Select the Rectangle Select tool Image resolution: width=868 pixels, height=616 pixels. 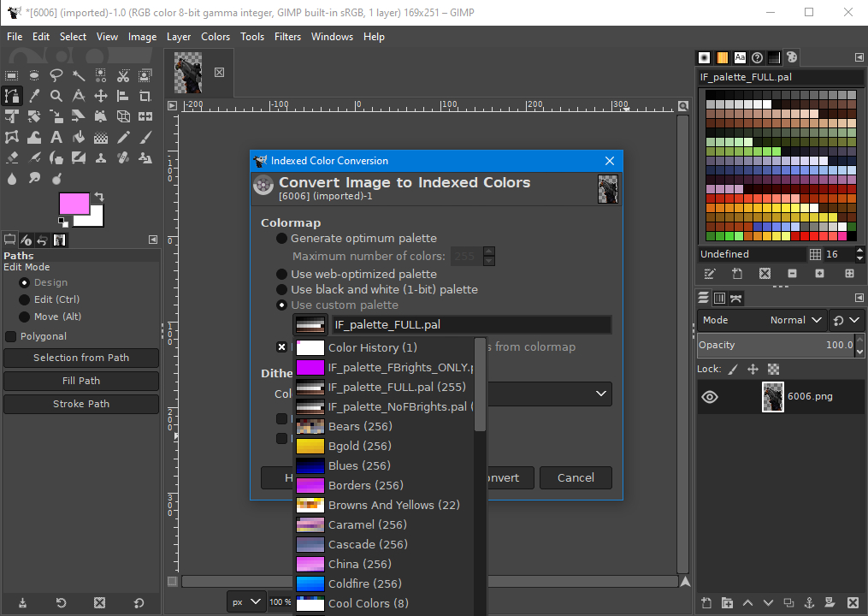pyautogui.click(x=12, y=75)
